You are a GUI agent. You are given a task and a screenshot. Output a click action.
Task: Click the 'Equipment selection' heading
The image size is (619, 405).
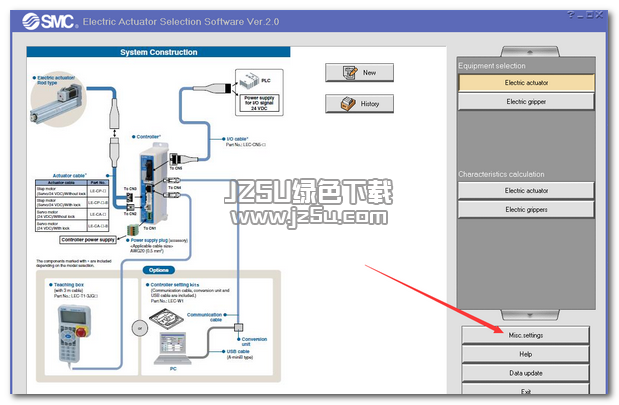click(x=491, y=66)
